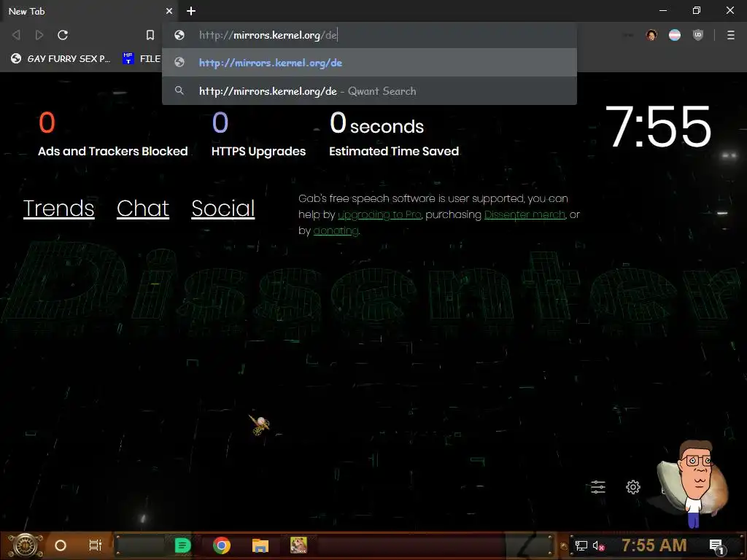Click the HTTPS Upgrades counter
747x560 pixels.
click(258, 134)
